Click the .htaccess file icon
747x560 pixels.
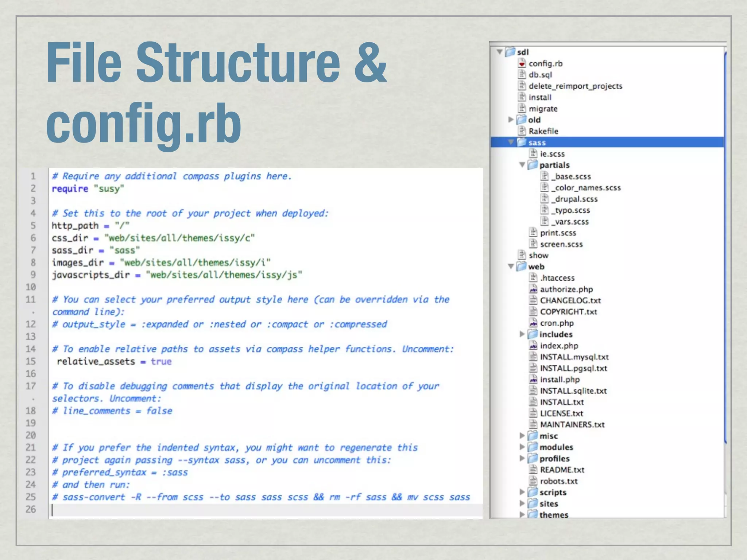point(533,278)
